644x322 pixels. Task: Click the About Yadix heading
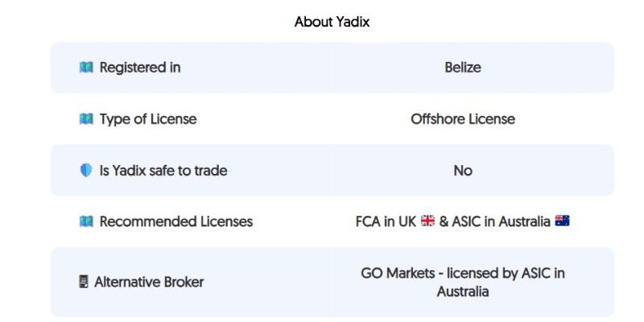[332, 22]
